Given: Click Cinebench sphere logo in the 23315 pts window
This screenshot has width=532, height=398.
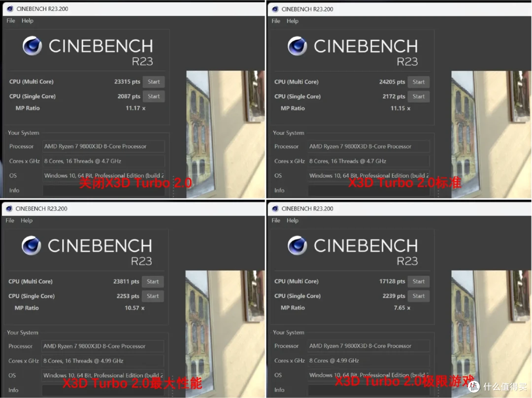Looking at the screenshot, I should [32, 46].
